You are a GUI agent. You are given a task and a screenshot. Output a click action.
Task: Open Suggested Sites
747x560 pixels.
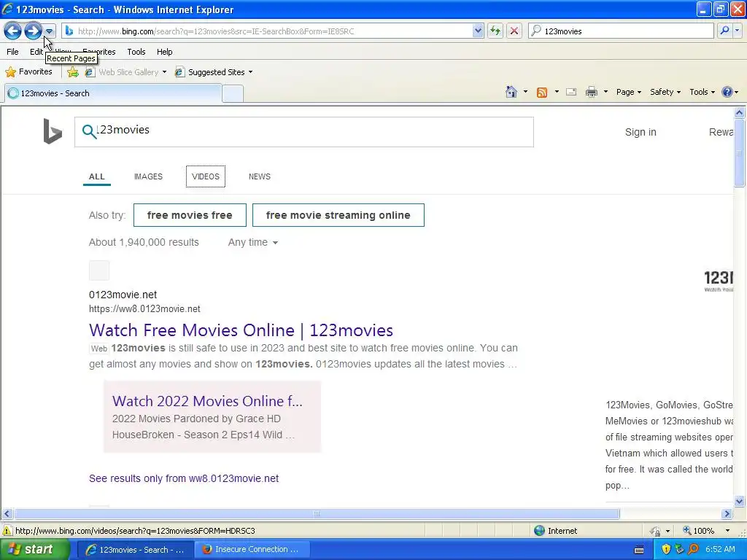214,72
